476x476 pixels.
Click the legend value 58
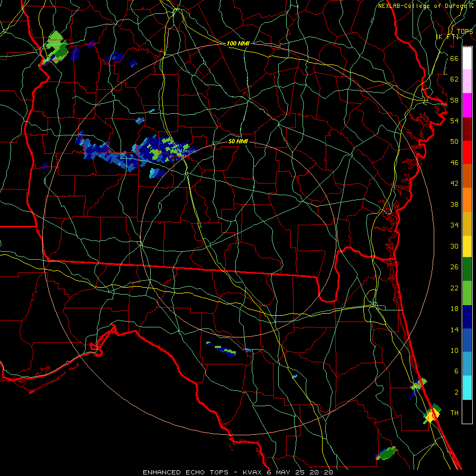(454, 100)
